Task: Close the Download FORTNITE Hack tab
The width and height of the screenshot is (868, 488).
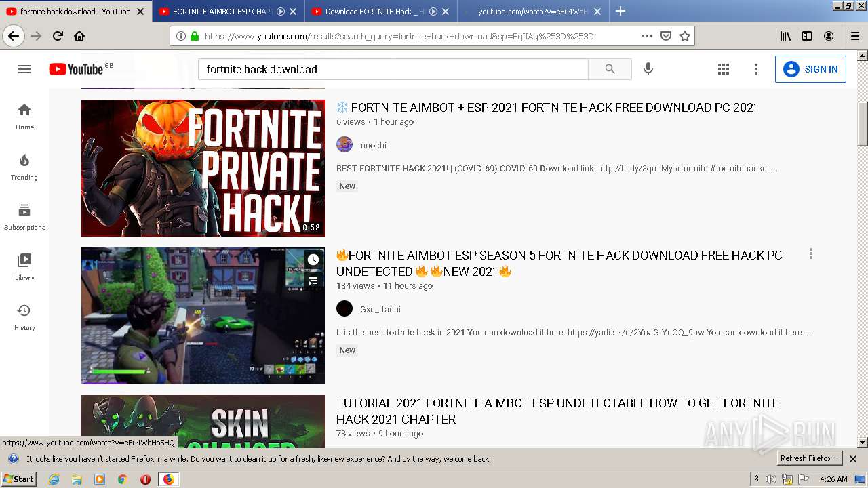Action: click(445, 11)
